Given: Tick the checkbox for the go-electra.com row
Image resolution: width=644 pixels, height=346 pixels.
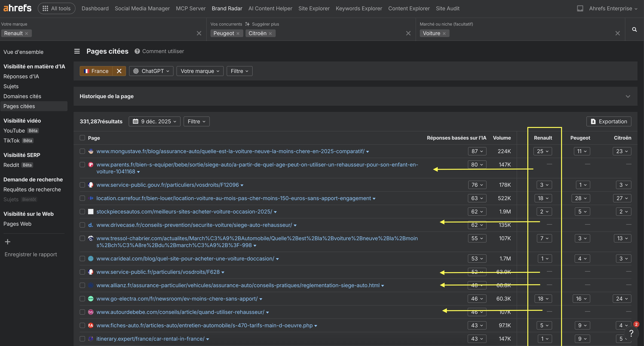Looking at the screenshot, I should coord(82,298).
